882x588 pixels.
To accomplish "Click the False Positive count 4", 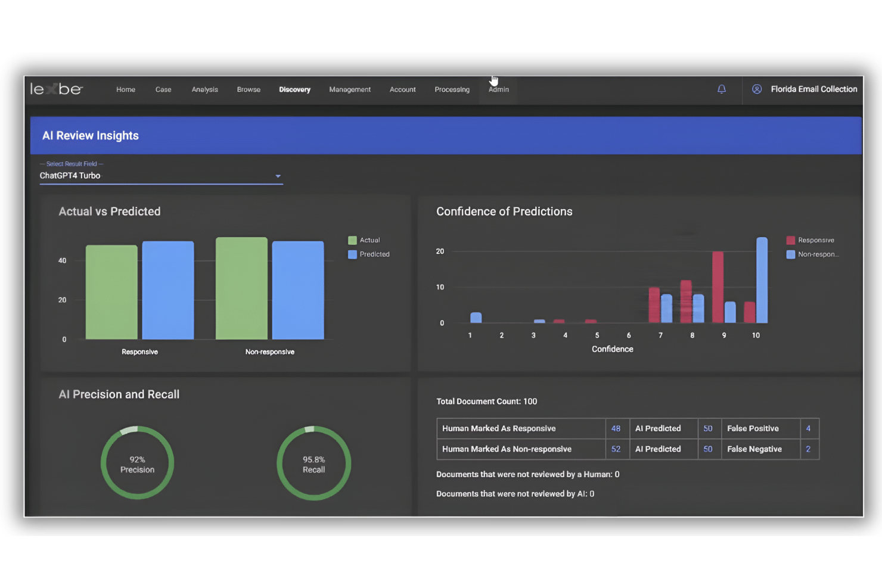I will 808,429.
